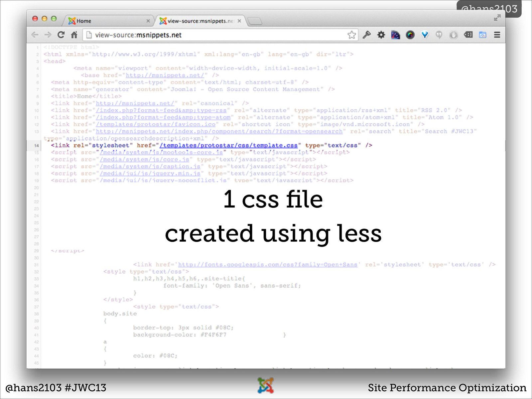Click the '@hans2103 #JWC13' footer text
532x399 pixels.
(56, 388)
